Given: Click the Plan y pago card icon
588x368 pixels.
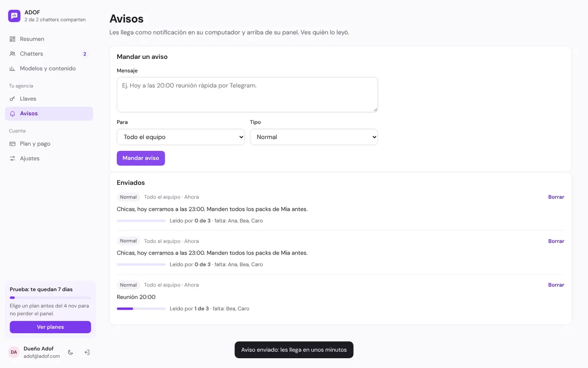Looking at the screenshot, I should (x=12, y=144).
